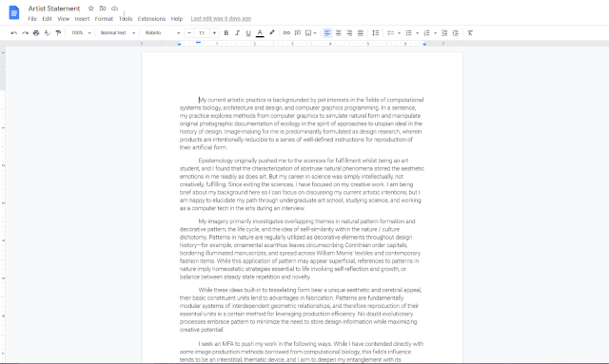Star the Artist Statement document
Screen dimensions: 609x364
91,9
